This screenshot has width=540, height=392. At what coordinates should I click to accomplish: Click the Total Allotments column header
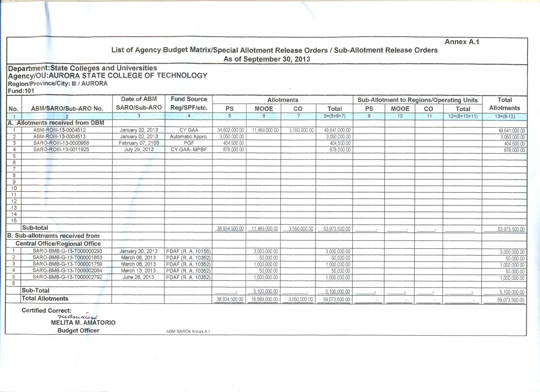click(505, 104)
